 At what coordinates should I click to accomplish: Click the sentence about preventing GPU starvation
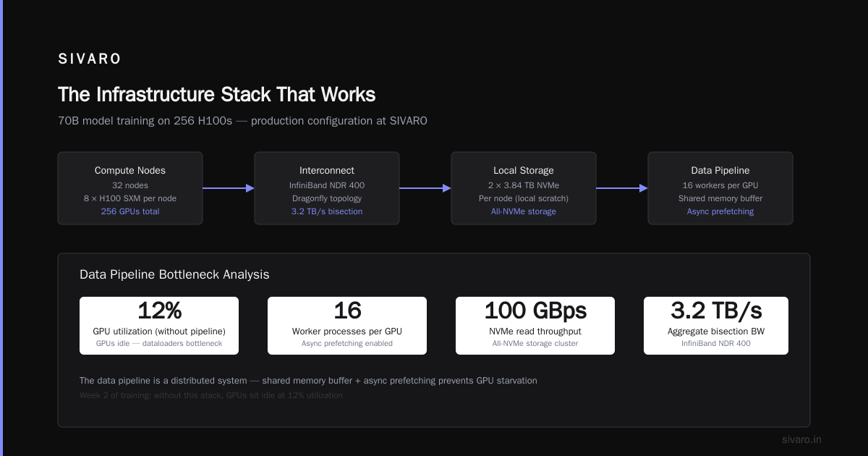[308, 381]
